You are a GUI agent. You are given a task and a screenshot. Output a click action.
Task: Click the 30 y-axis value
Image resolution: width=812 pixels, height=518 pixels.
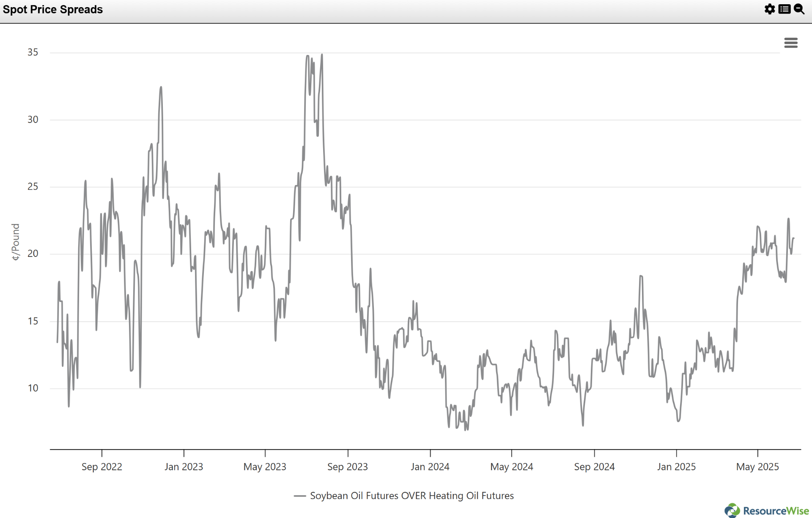coord(33,120)
